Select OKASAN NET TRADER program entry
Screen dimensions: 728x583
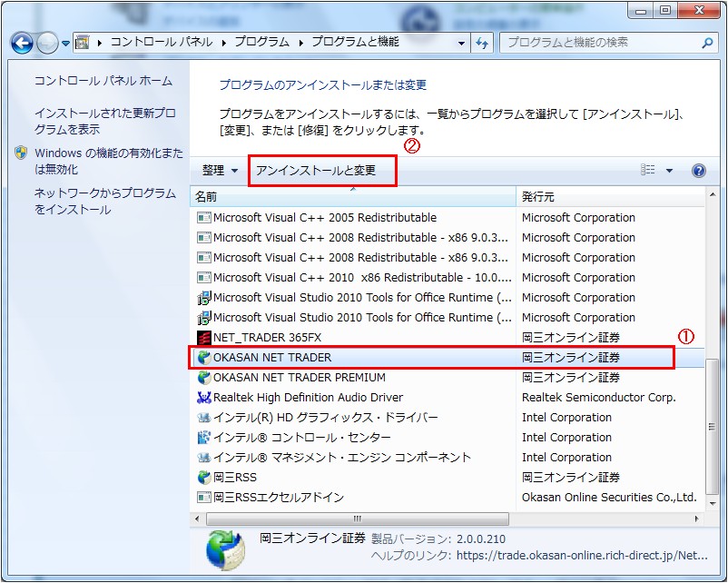pyautogui.click(x=448, y=357)
